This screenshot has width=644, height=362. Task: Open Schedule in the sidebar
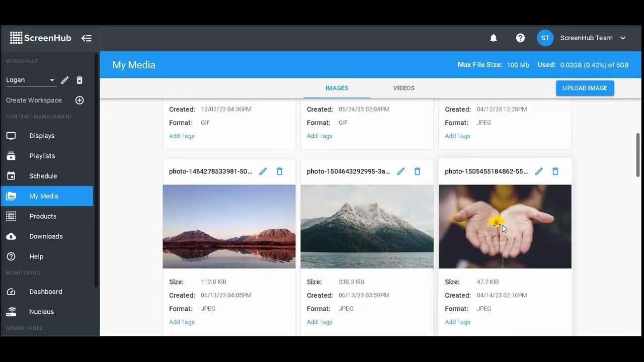coord(46,176)
